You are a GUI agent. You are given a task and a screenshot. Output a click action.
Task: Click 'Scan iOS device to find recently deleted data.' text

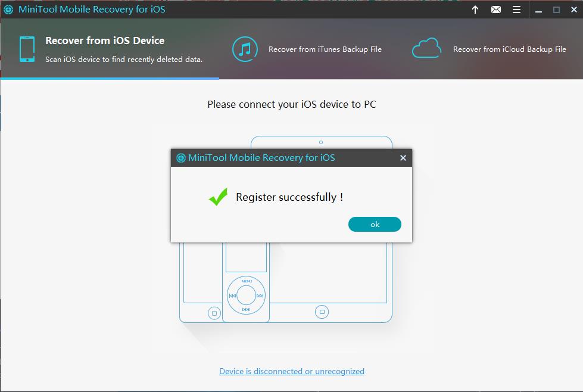pyautogui.click(x=124, y=59)
